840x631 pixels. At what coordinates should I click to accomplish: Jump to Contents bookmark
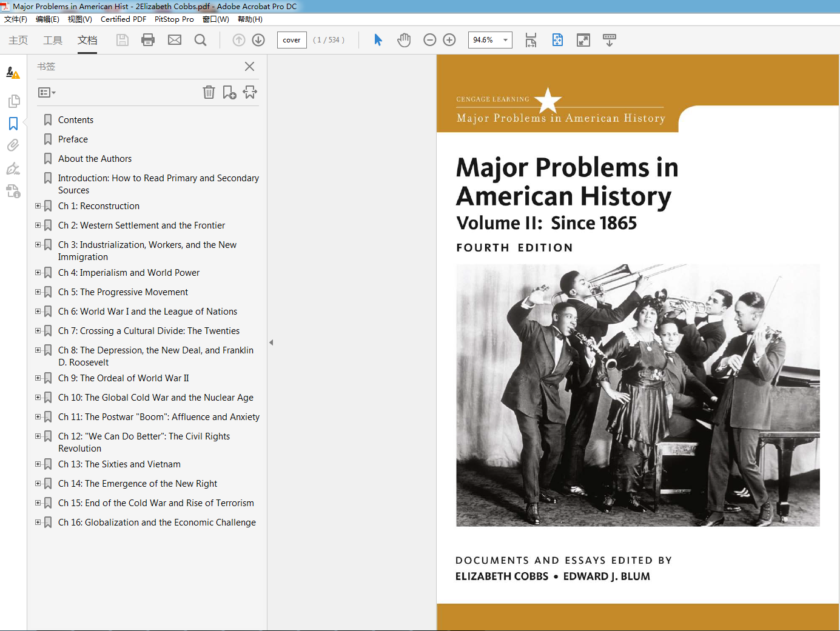pos(76,120)
